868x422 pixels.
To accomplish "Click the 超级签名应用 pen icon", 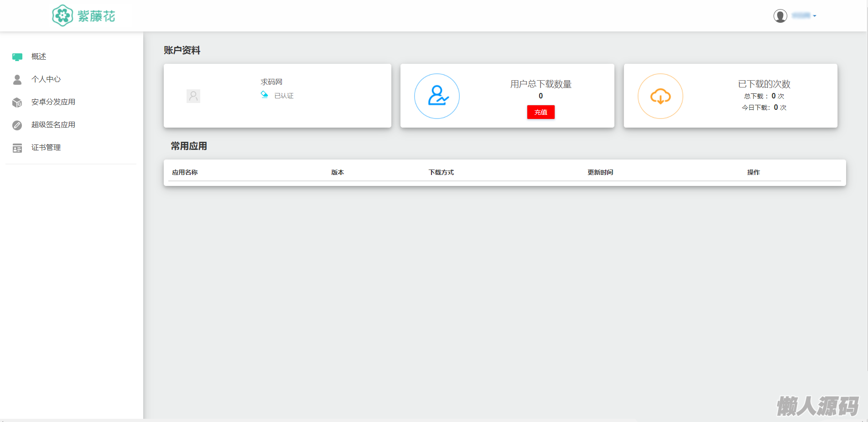I will click(x=17, y=125).
